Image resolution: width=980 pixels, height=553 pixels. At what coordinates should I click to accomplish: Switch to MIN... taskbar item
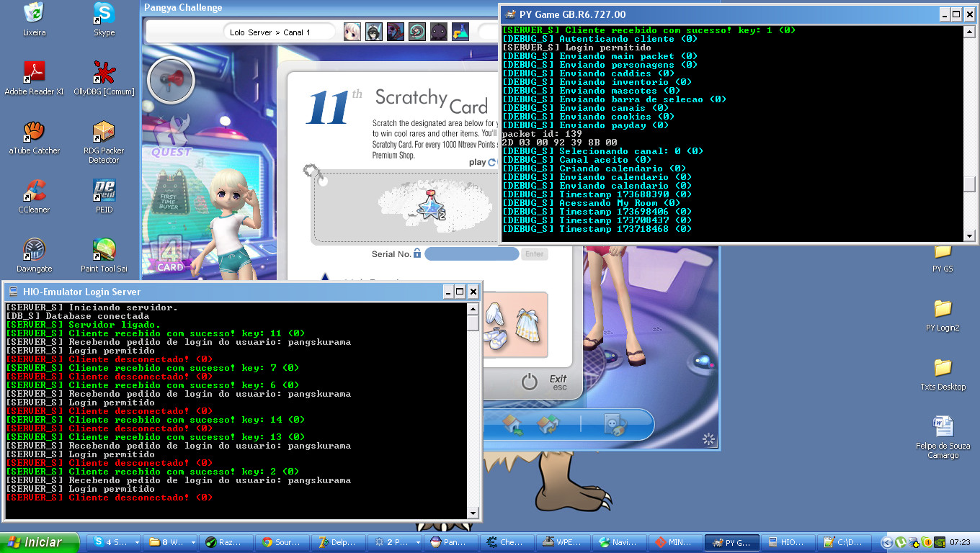click(677, 543)
